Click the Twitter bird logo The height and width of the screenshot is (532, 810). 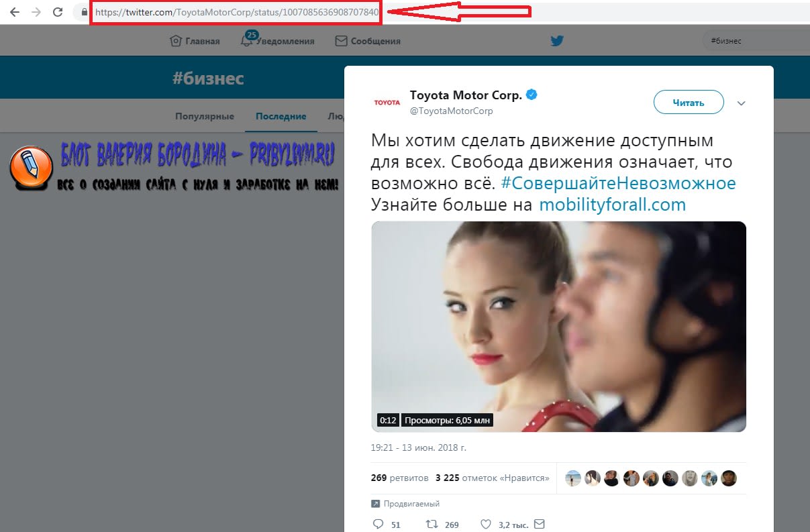(557, 41)
